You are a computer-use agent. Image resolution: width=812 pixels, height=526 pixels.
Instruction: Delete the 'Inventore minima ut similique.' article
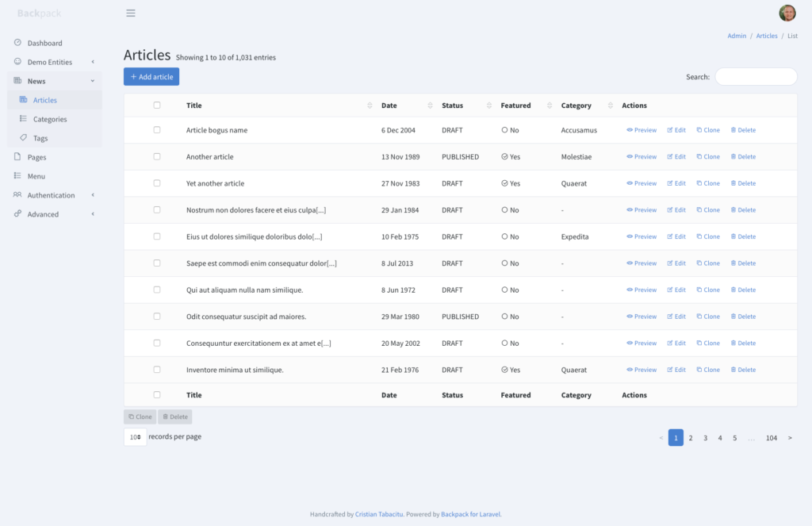coord(743,370)
